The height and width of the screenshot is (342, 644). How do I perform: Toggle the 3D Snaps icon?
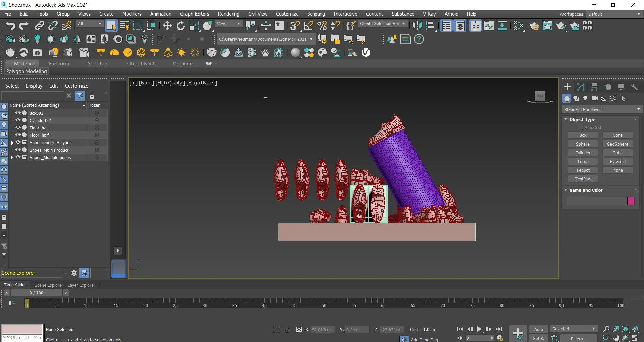click(x=295, y=25)
